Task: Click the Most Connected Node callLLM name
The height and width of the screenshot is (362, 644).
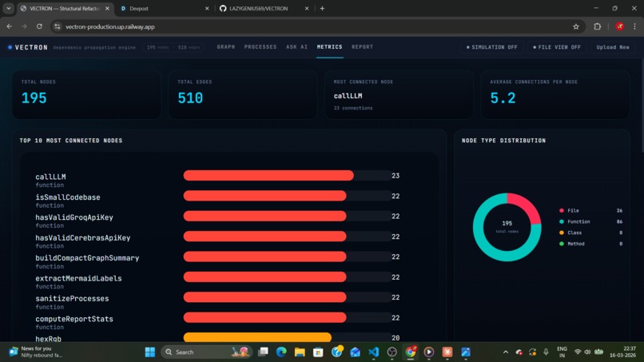Action: point(348,96)
